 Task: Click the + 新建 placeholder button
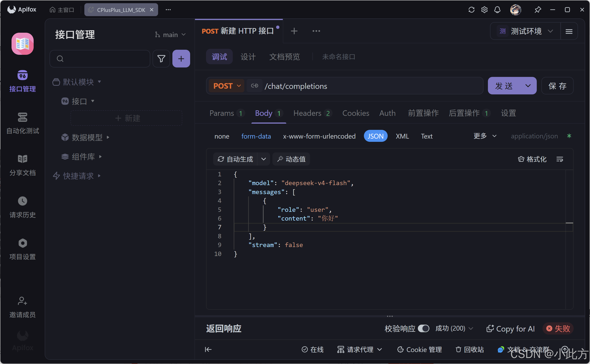[126, 118]
